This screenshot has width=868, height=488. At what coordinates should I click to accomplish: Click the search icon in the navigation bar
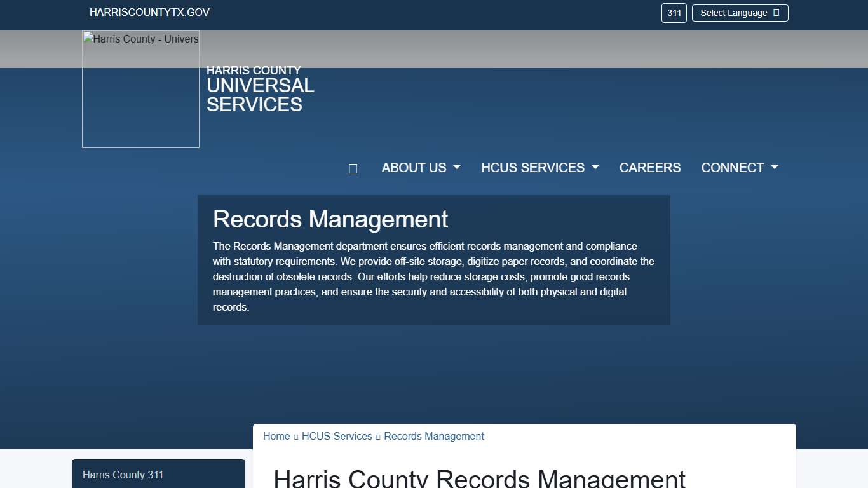353,168
